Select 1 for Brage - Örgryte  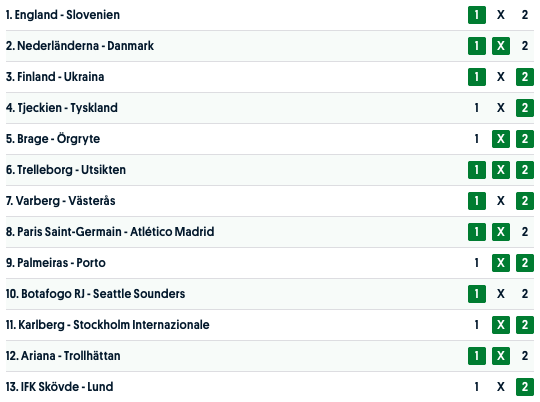(x=477, y=139)
